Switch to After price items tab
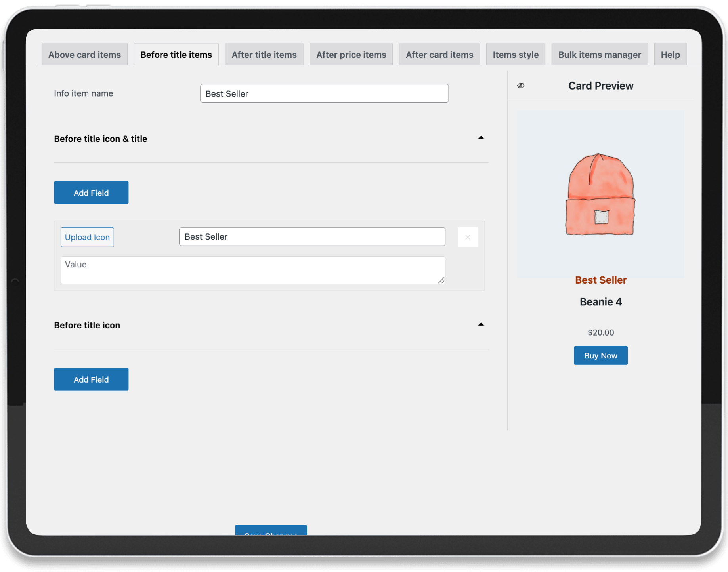728x572 pixels. click(x=351, y=55)
